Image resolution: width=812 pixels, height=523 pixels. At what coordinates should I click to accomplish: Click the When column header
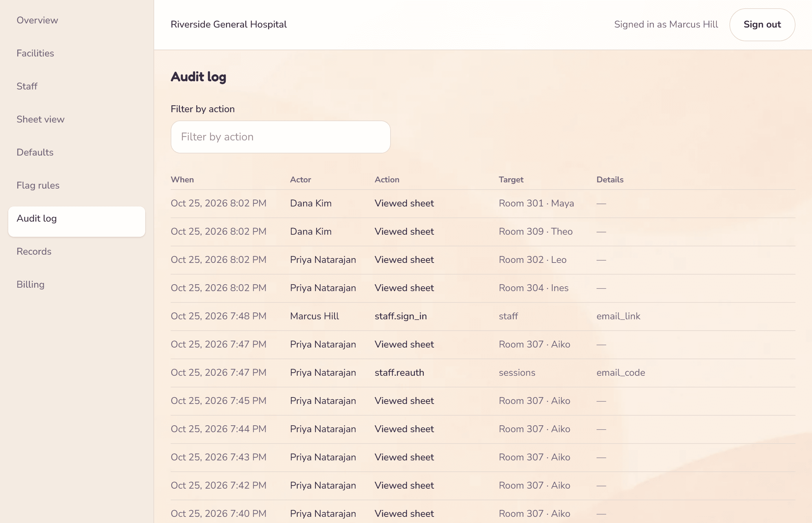182,180
